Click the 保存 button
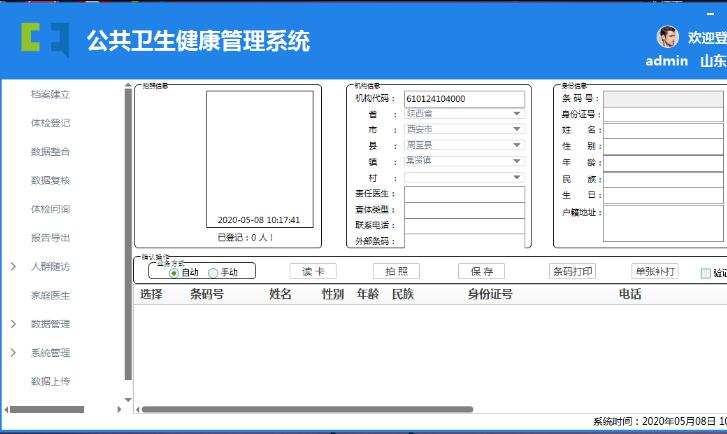This screenshot has height=434, width=727. point(481,271)
